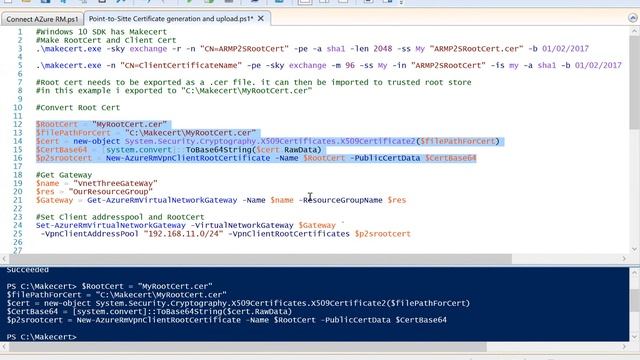This screenshot has height=360, width=640.
Task: Click the script pane scroll-up arrow
Action: point(635,31)
